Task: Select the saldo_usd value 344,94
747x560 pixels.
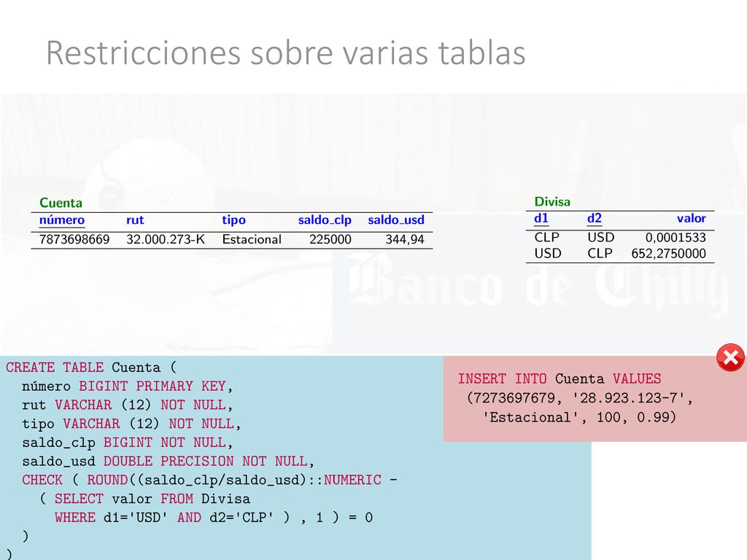Action: click(404, 239)
